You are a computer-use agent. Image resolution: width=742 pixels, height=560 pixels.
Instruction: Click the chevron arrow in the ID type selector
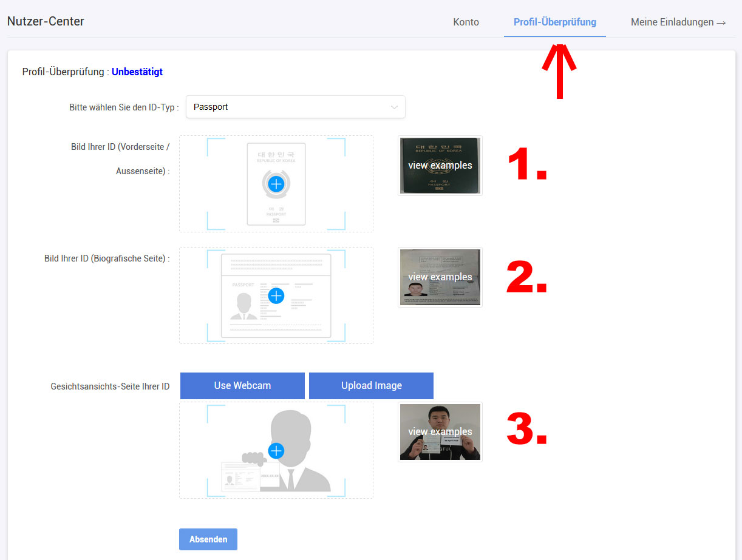394,107
